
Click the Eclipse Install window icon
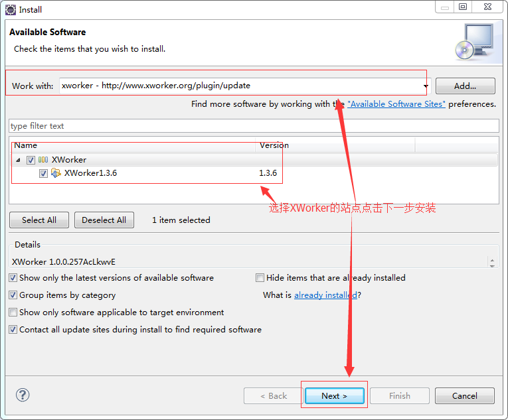[11, 10]
